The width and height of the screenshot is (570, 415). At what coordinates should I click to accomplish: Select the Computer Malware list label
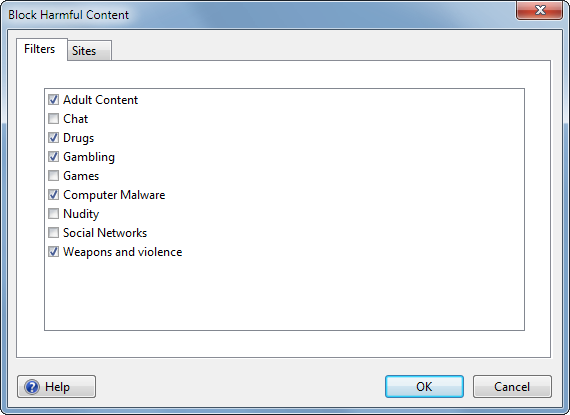[x=114, y=195]
